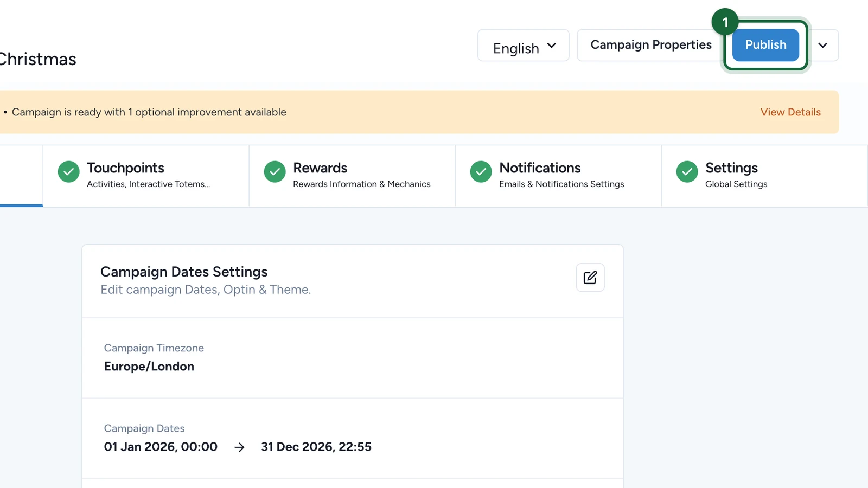
Task: Click the green checkmark icon beside Rewards
Action: 275,172
